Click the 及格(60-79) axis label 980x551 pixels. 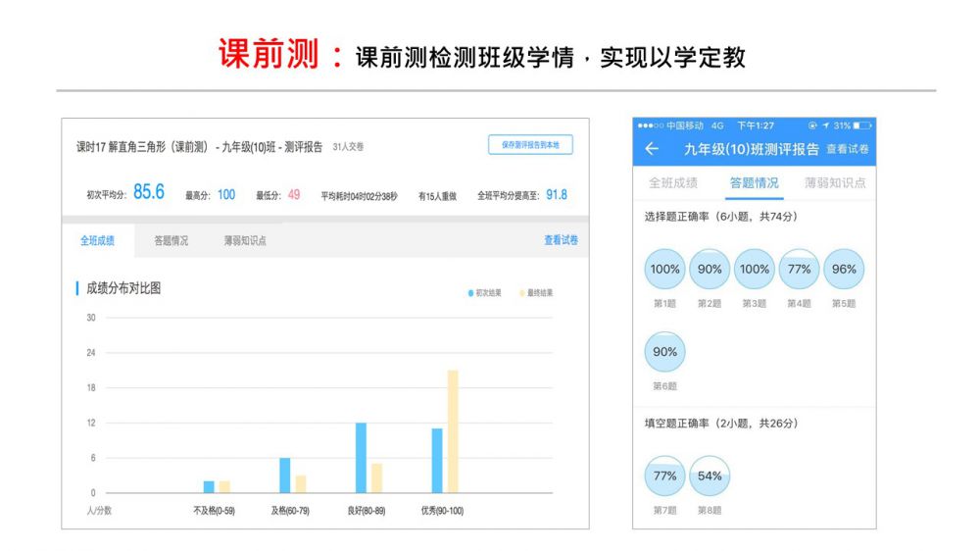[x=290, y=511]
